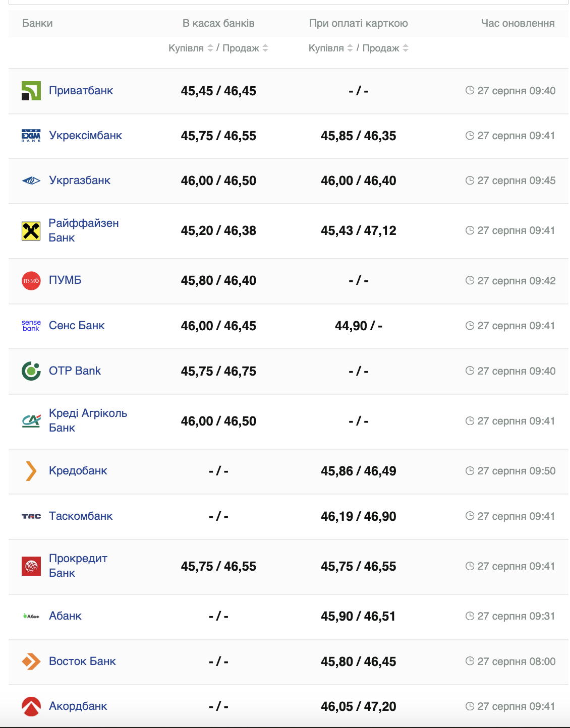Open the Абанк bank link
The width and height of the screenshot is (570, 728).
click(65, 616)
